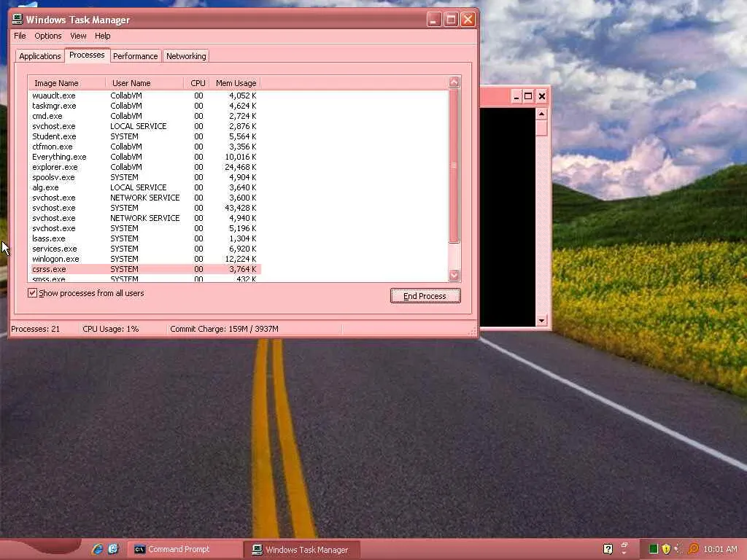
Task: Select svchost.exe using 43,428 K memory
Action: pyautogui.click(x=144, y=208)
